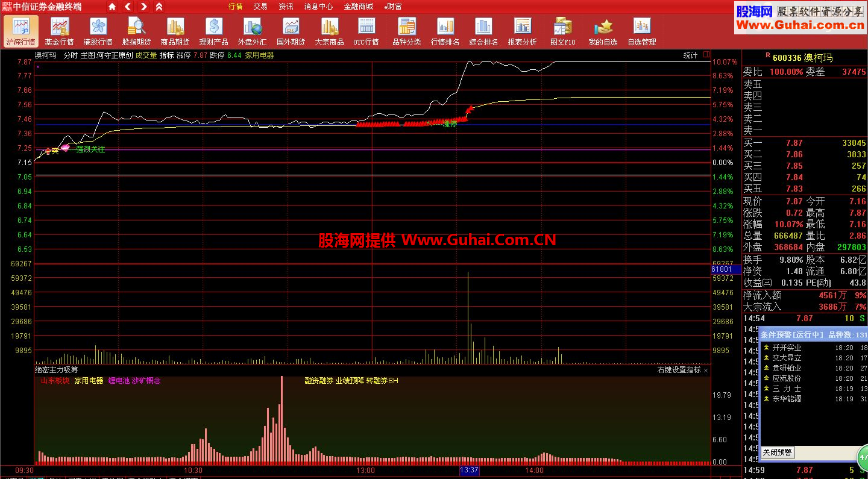Open the 行情 menu

(x=235, y=7)
